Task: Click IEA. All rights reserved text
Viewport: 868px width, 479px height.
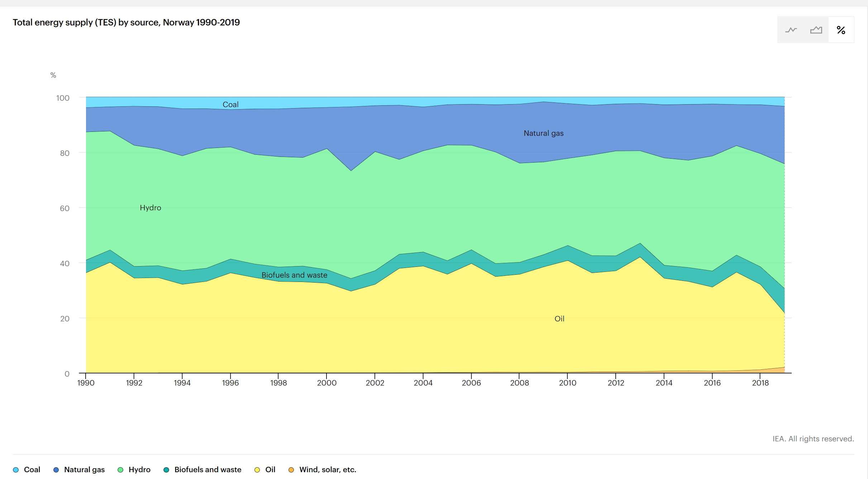Action: point(813,439)
